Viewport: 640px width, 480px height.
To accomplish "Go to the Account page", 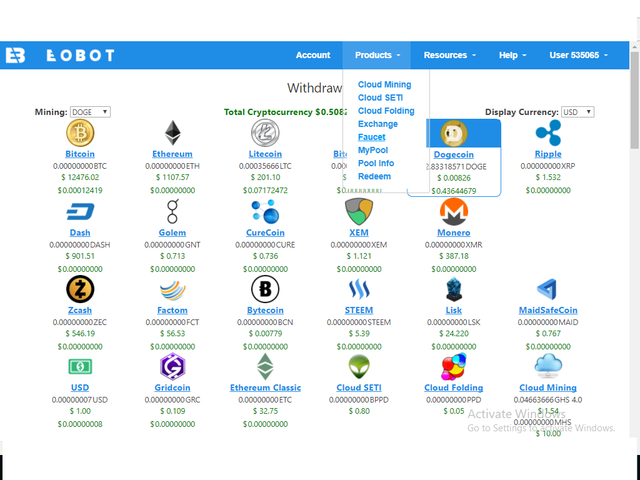I will click(313, 55).
